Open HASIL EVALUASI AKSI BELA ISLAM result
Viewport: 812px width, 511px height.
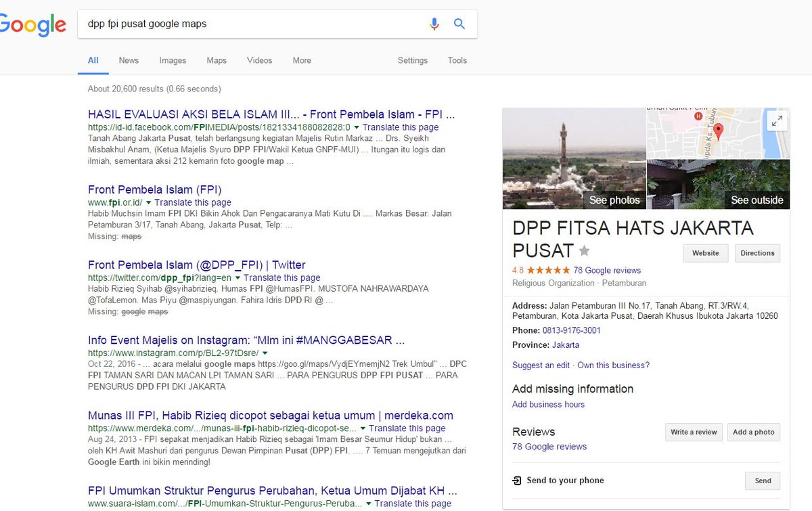point(271,114)
